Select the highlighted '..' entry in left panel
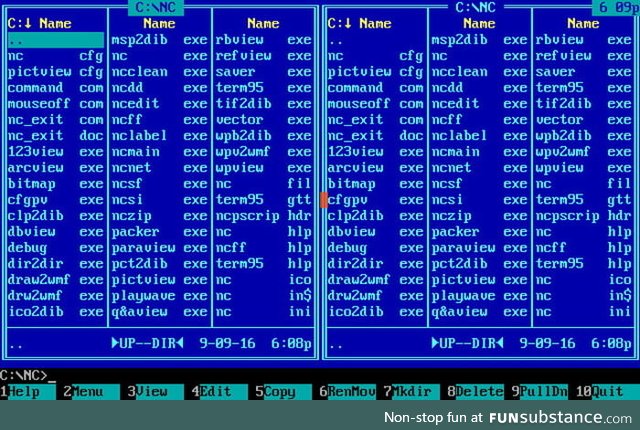 pos(56,40)
